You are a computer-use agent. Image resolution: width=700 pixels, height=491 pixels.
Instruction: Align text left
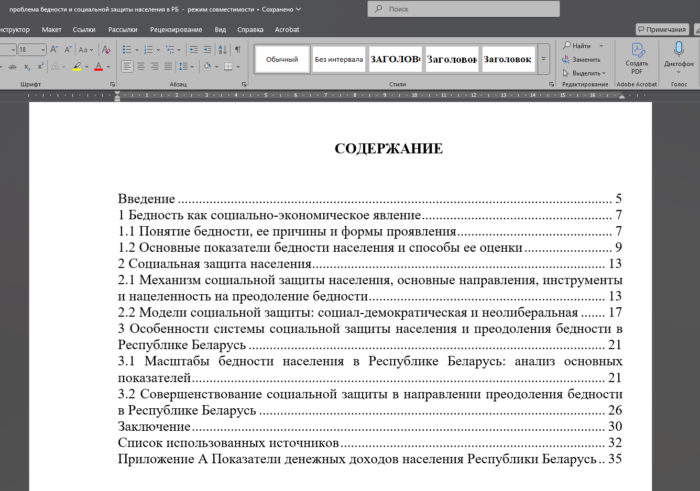point(127,67)
